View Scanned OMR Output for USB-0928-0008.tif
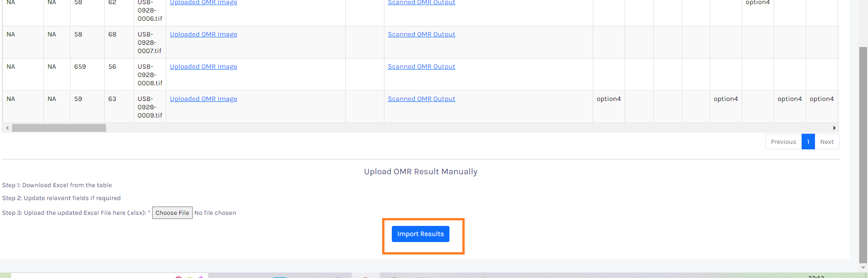This screenshot has height=278, width=868. [x=421, y=67]
